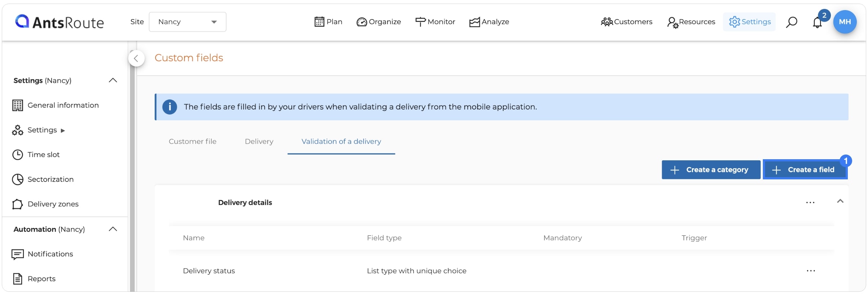
Task: Click the Create a field button
Action: [x=805, y=170]
